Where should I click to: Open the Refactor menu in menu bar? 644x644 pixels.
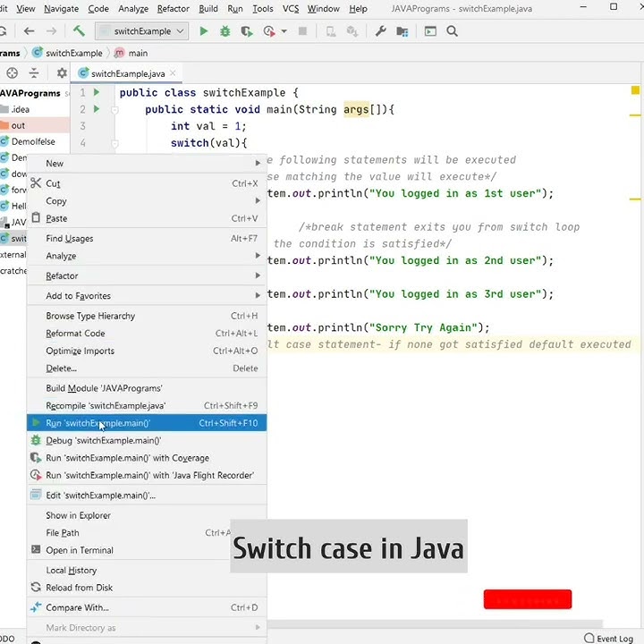tap(173, 9)
